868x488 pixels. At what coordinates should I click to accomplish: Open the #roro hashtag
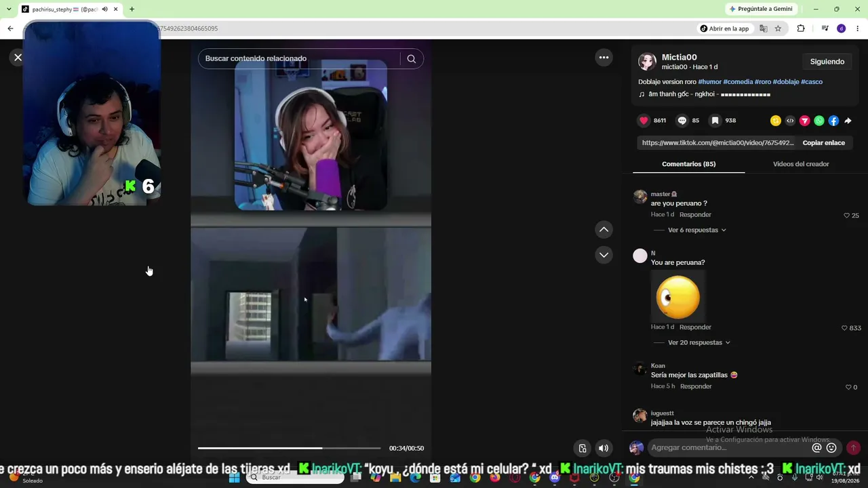(x=763, y=82)
